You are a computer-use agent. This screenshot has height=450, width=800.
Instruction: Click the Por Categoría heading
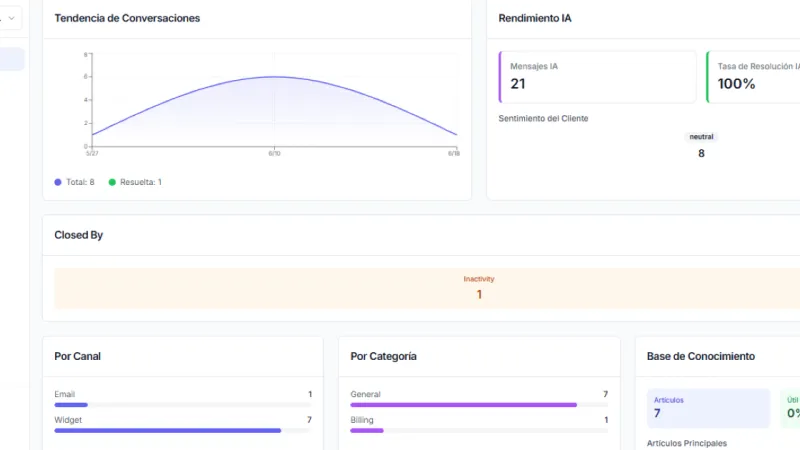383,357
